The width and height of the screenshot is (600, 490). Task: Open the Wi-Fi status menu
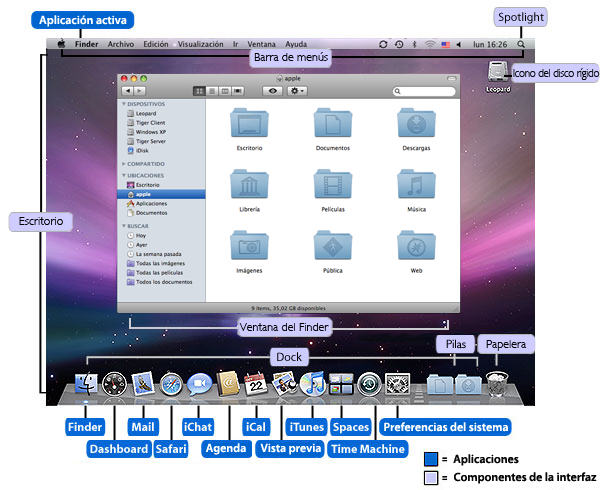[430, 44]
